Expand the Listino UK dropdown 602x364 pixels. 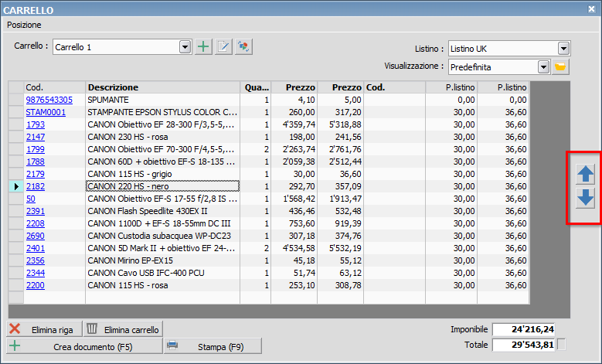[563, 49]
